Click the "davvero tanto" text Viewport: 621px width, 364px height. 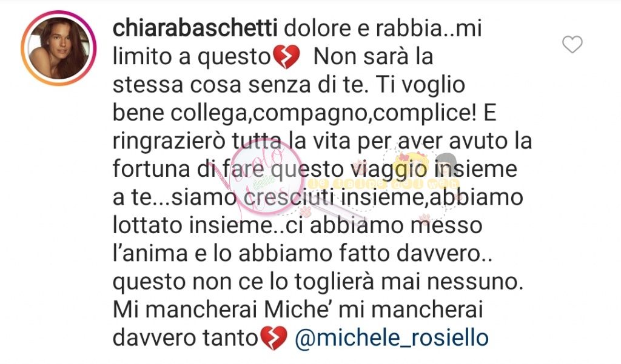point(186,339)
